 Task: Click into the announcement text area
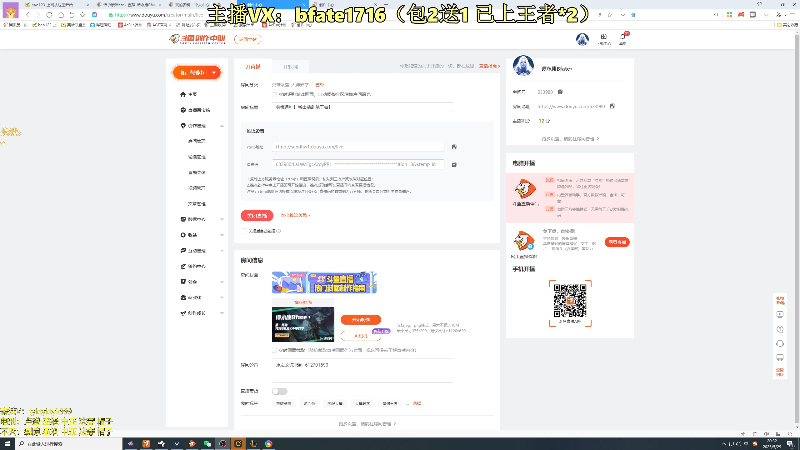(362, 370)
